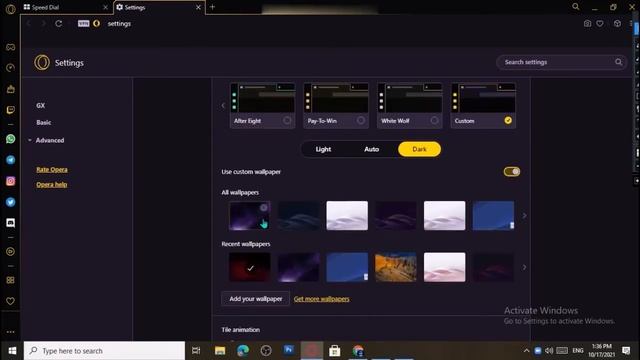Open the cube icon in the toolbar
Viewport: 640px width, 360px height.
coord(617,24)
